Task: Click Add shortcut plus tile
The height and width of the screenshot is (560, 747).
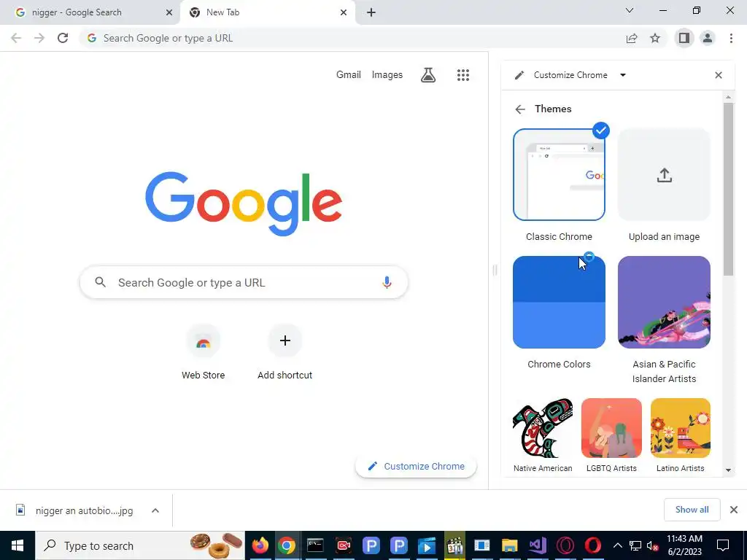Action: pos(285,352)
